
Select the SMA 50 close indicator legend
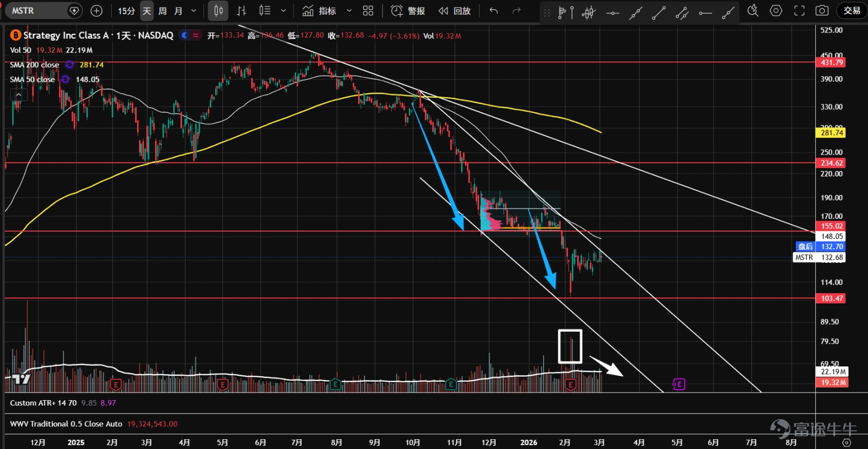click(x=33, y=79)
